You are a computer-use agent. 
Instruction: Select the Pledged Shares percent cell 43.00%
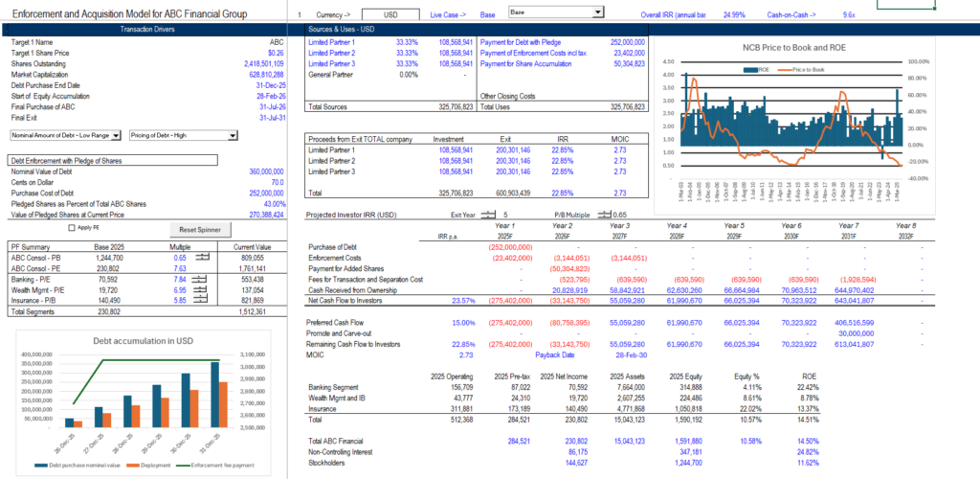(275, 204)
